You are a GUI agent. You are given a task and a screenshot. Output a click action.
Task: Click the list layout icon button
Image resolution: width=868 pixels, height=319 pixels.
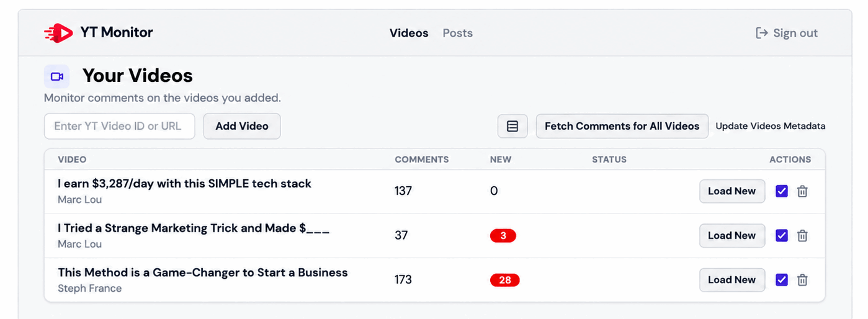(512, 126)
